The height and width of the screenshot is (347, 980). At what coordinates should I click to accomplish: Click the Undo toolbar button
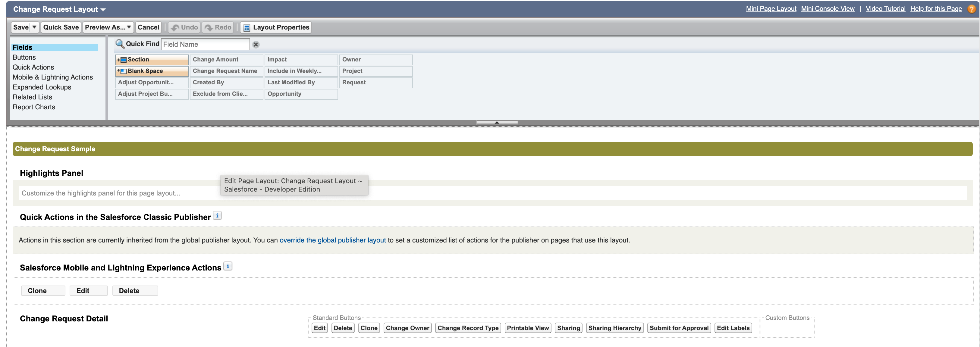pos(184,27)
